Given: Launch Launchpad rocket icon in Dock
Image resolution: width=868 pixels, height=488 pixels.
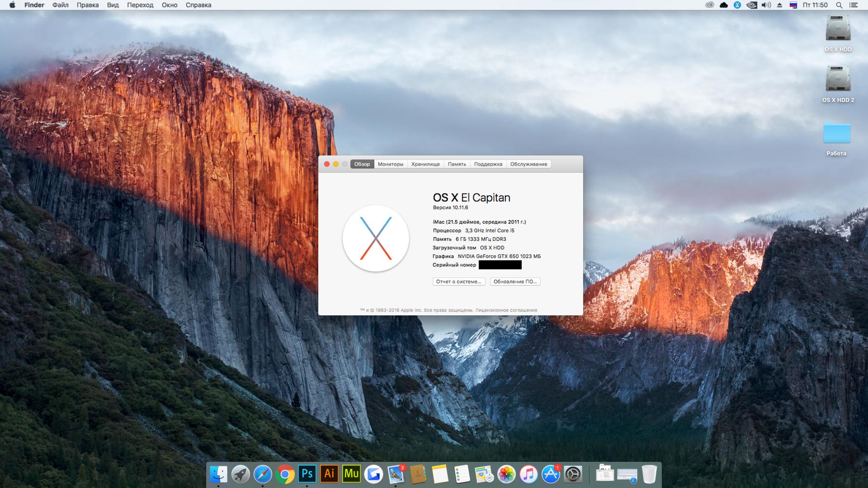Looking at the screenshot, I should pos(241,474).
